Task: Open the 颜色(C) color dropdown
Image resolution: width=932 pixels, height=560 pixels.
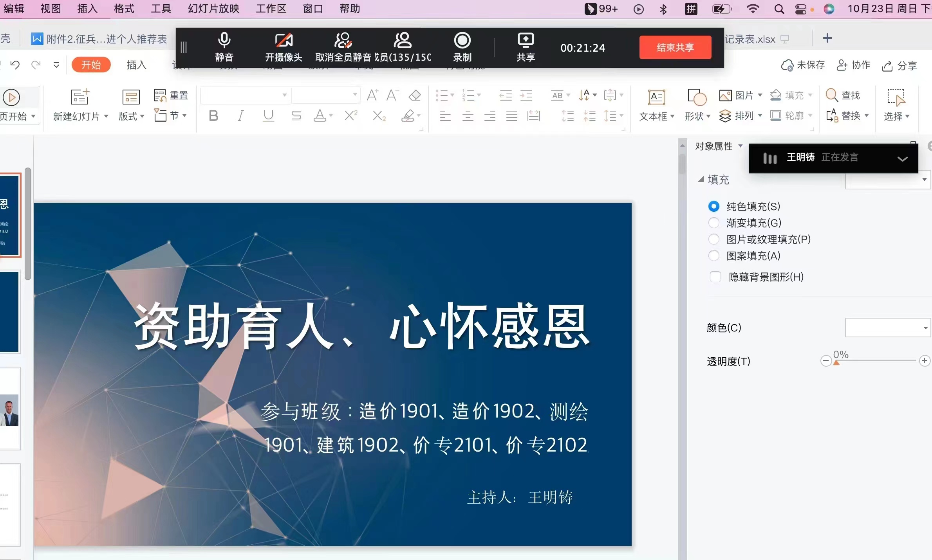Action: click(x=925, y=328)
